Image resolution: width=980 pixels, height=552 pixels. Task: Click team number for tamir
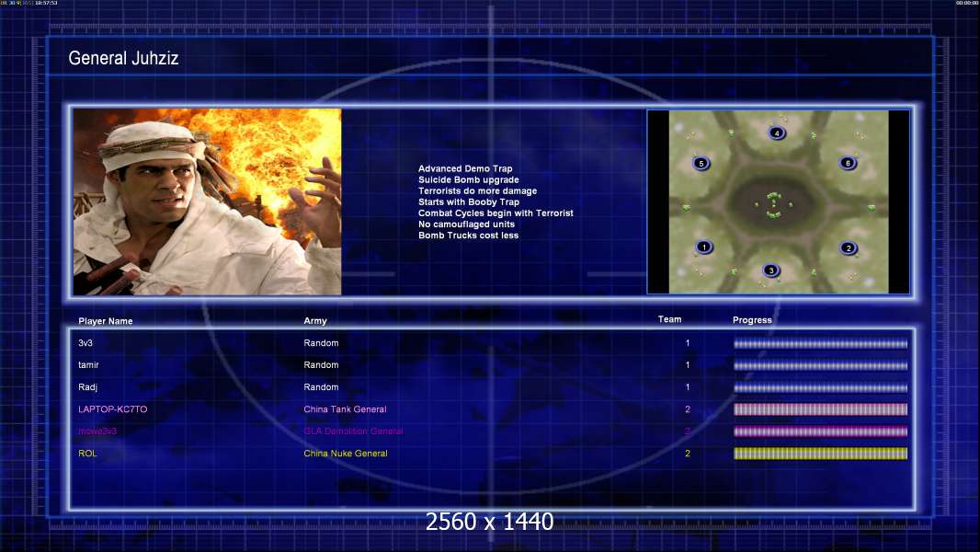(x=688, y=365)
